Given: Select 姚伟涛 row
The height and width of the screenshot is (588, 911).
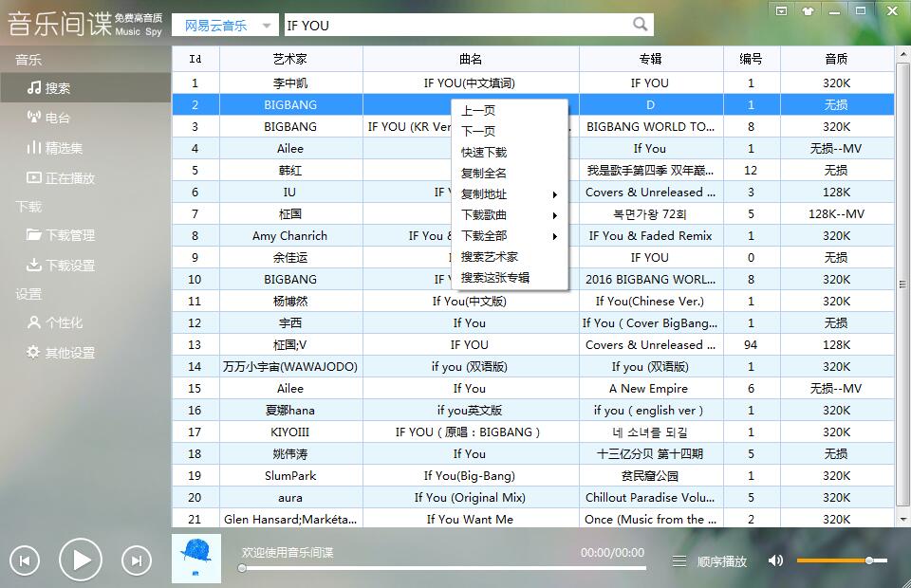Looking at the screenshot, I should (x=532, y=454).
